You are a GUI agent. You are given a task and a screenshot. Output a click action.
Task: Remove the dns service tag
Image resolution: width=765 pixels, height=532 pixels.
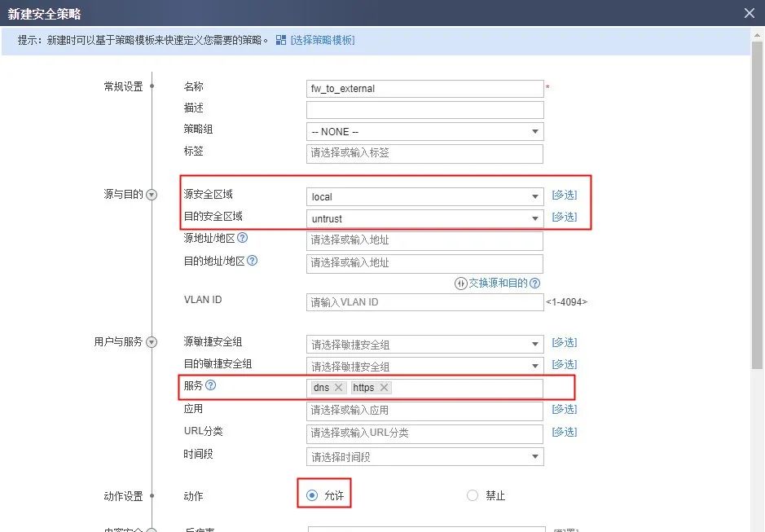coord(338,388)
